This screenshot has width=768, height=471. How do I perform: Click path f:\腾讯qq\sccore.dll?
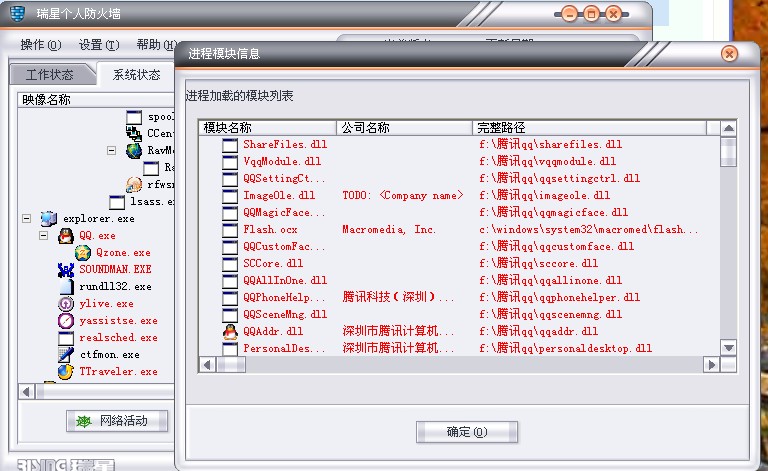tap(538, 263)
